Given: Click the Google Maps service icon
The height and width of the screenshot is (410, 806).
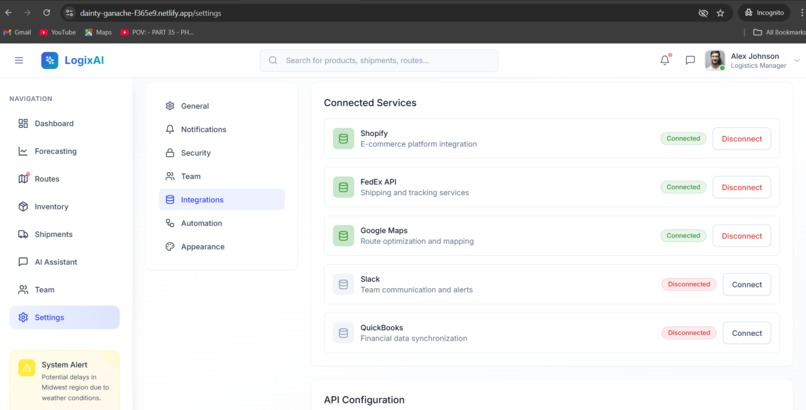Looking at the screenshot, I should (343, 236).
